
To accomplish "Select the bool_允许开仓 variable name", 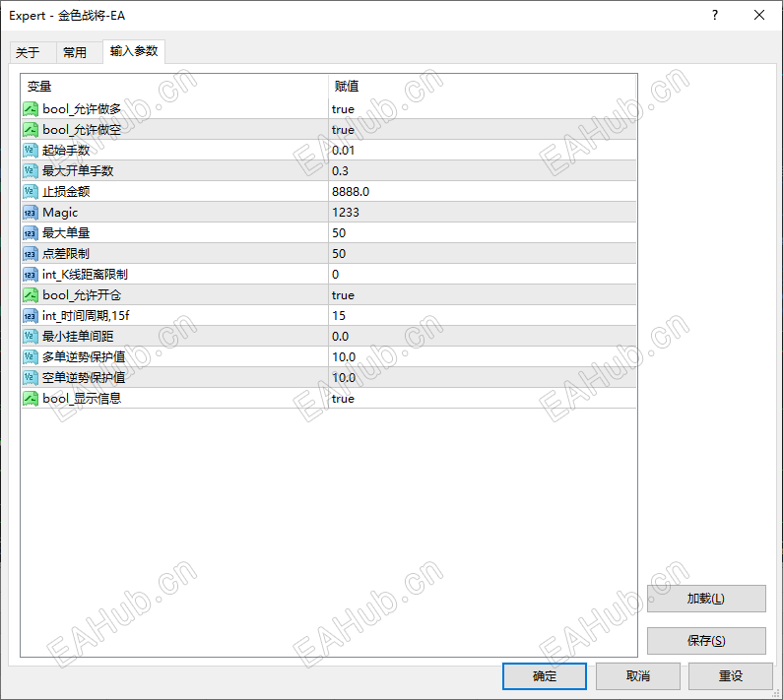I will pos(82,295).
